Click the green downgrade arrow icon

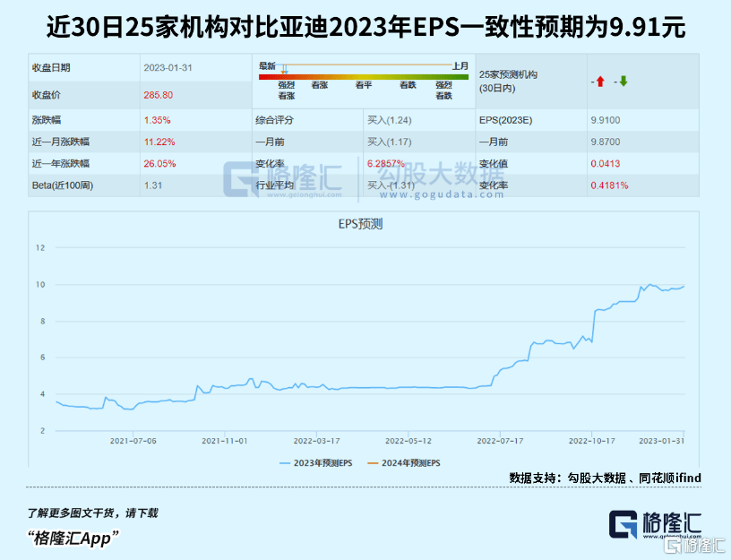pos(623,82)
